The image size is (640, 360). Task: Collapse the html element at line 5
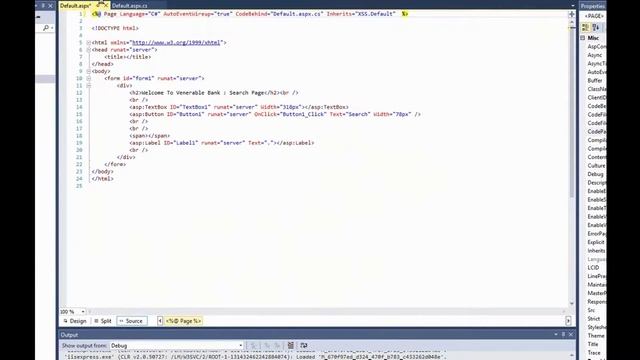point(89,42)
